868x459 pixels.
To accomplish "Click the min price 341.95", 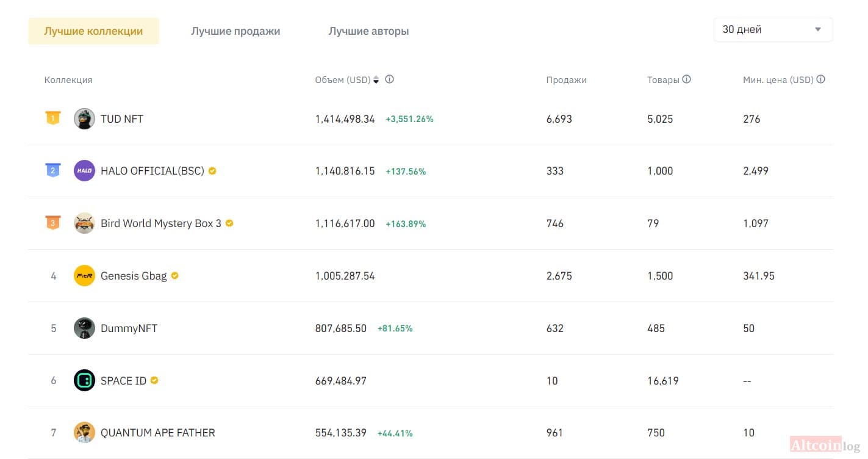I will (759, 276).
